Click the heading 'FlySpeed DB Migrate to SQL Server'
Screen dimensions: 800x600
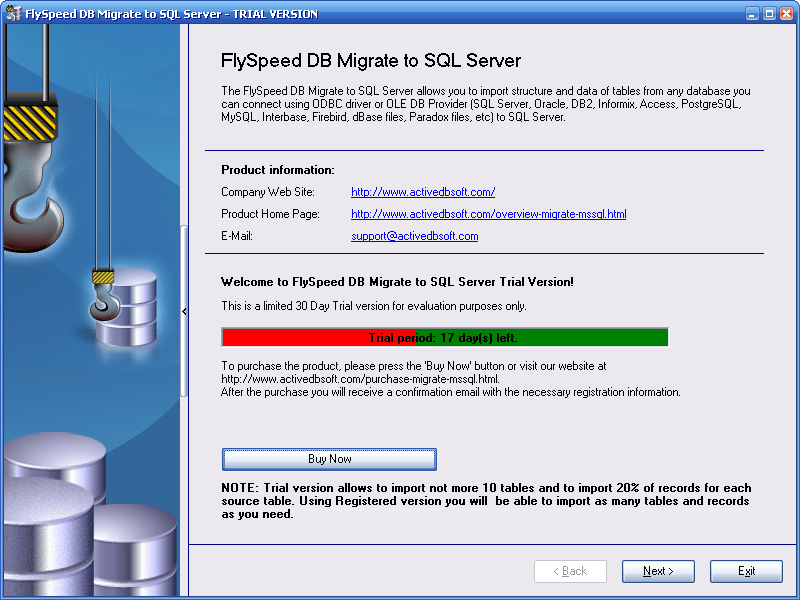point(371,61)
